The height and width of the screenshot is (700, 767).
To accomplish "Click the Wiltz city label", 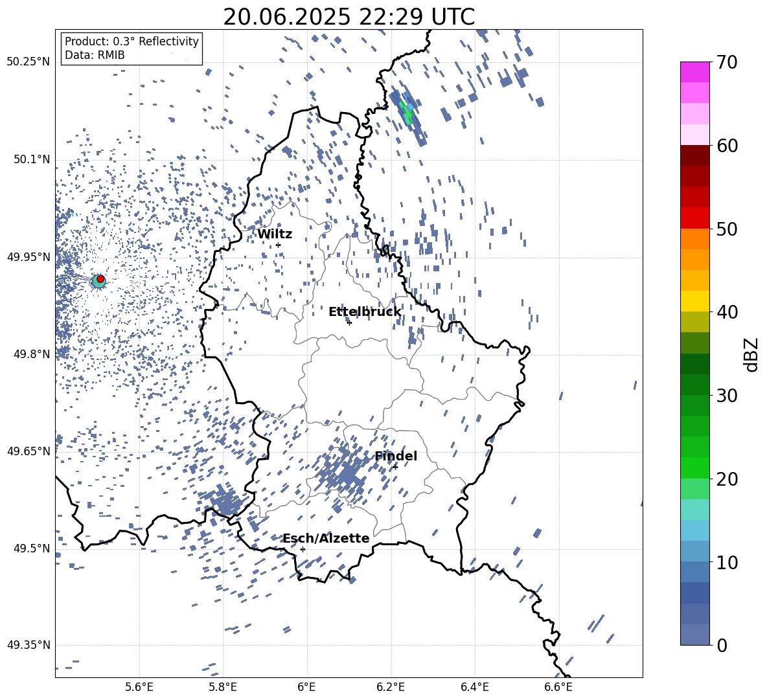I will point(275,234).
